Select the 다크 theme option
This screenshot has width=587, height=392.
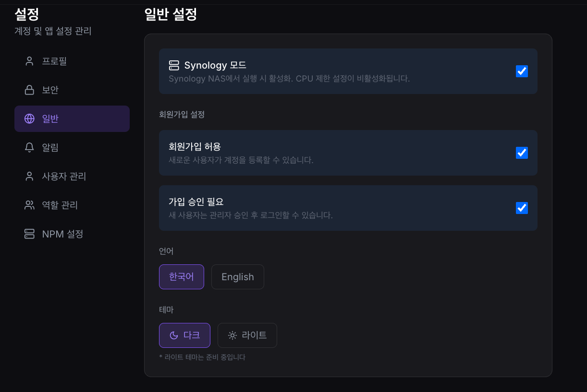[184, 335]
